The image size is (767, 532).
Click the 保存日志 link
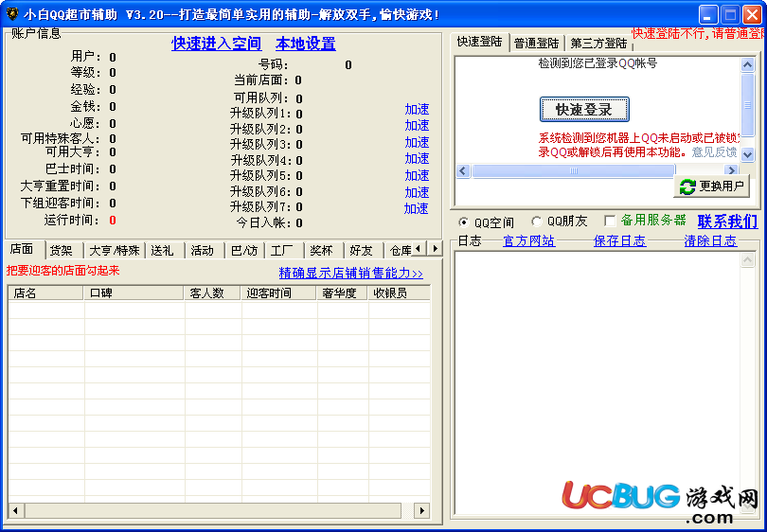click(620, 241)
